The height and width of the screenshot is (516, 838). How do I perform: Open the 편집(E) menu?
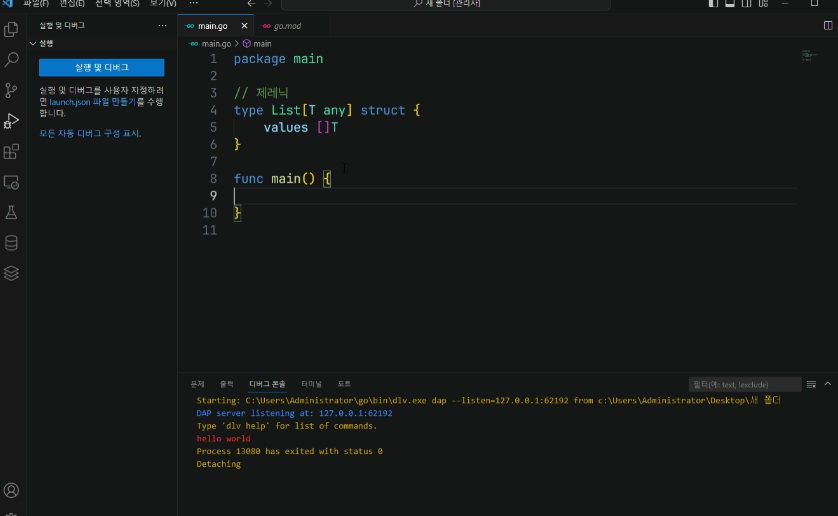pyautogui.click(x=72, y=3)
